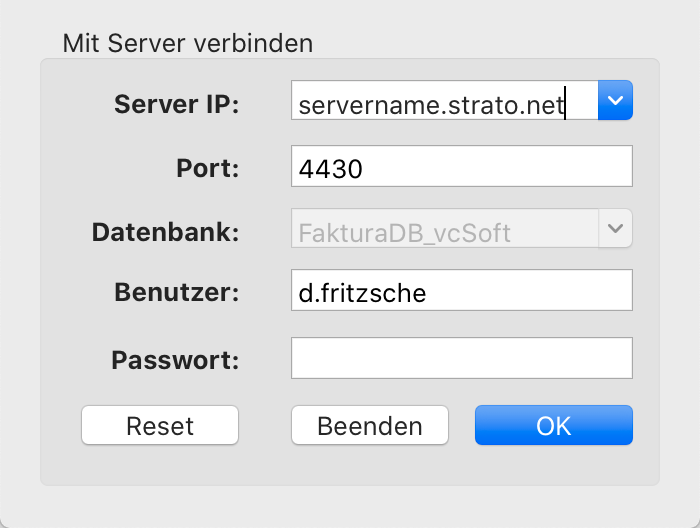
Task: Click the "Benutzer:" label
Action: pyautogui.click(x=177, y=292)
